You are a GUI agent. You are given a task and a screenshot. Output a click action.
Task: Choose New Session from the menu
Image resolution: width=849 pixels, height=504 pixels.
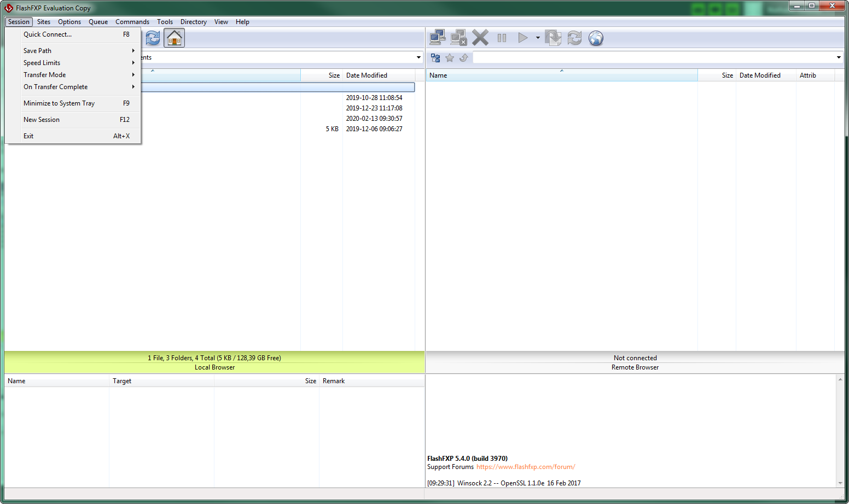point(73,120)
